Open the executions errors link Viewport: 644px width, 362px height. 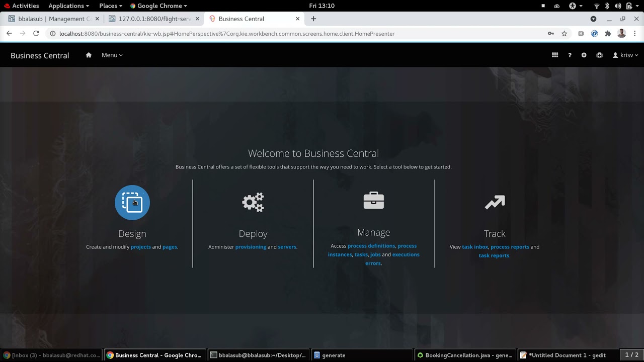pos(392,258)
